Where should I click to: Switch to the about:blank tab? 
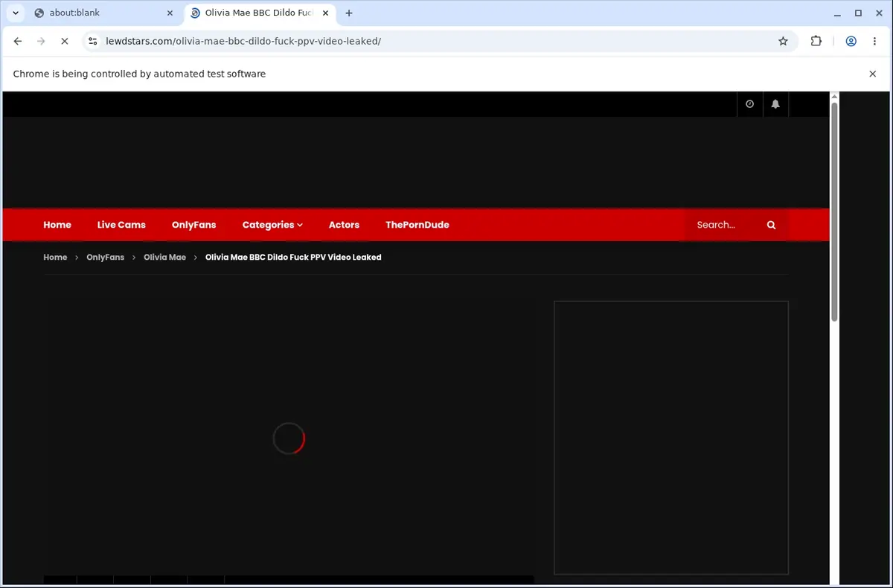click(103, 13)
